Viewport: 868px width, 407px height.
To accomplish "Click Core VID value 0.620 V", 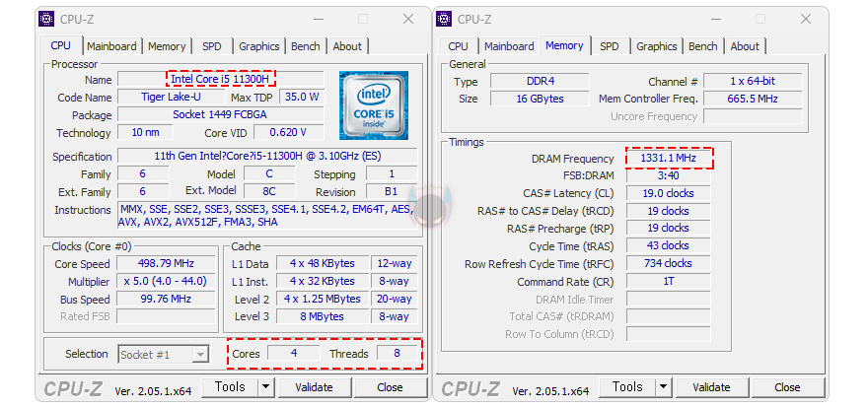I will point(288,132).
